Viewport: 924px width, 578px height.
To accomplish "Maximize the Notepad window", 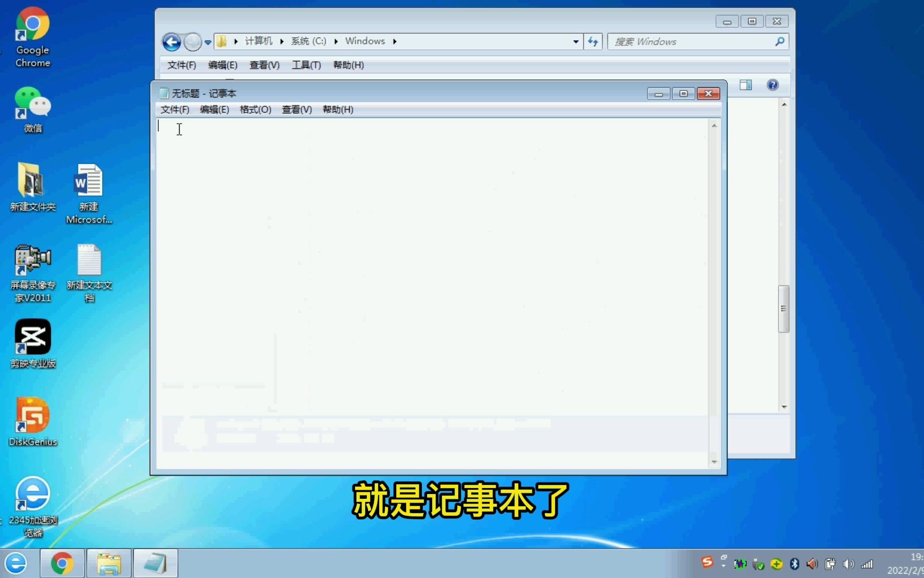I will (683, 94).
